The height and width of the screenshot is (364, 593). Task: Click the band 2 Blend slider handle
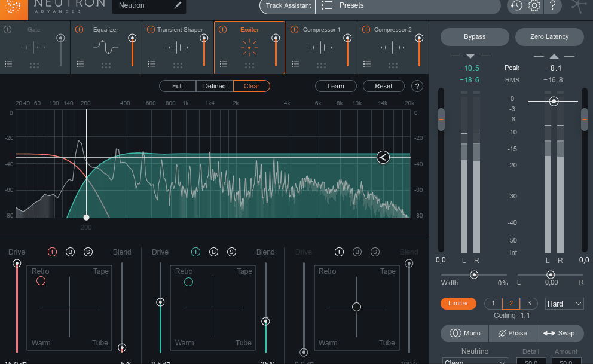(265, 322)
